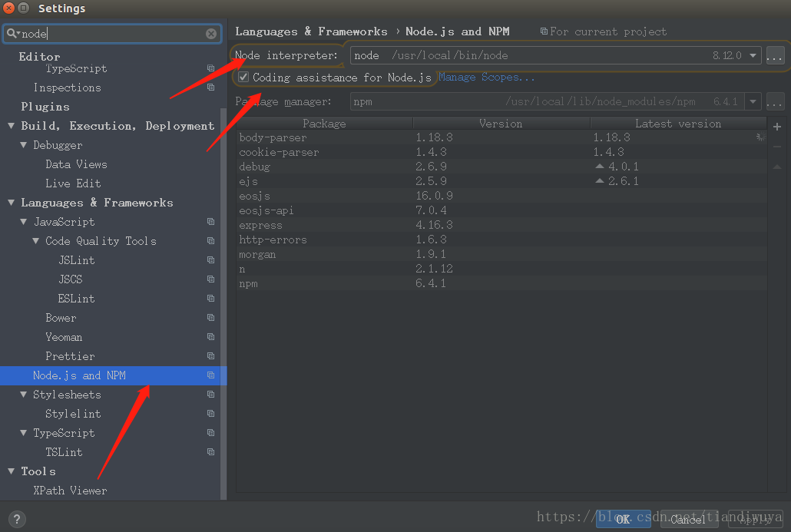791x532 pixels.
Task: Open the Live Edit settings page
Action: 73,183
